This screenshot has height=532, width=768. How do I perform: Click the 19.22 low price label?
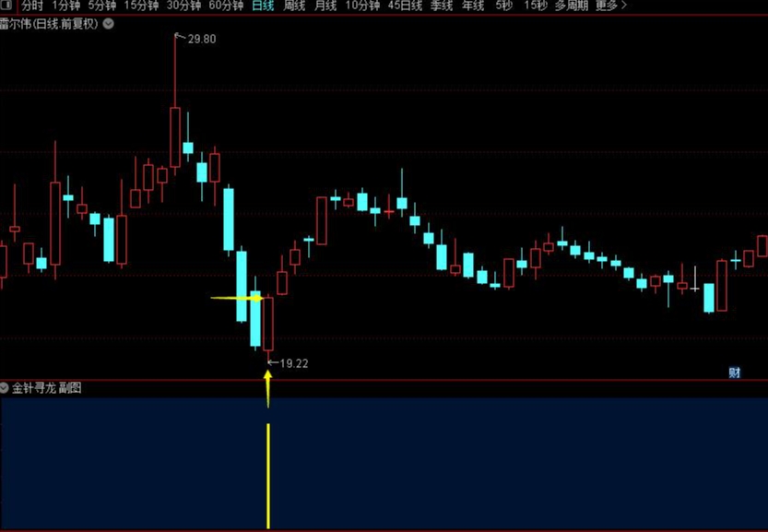click(x=294, y=363)
